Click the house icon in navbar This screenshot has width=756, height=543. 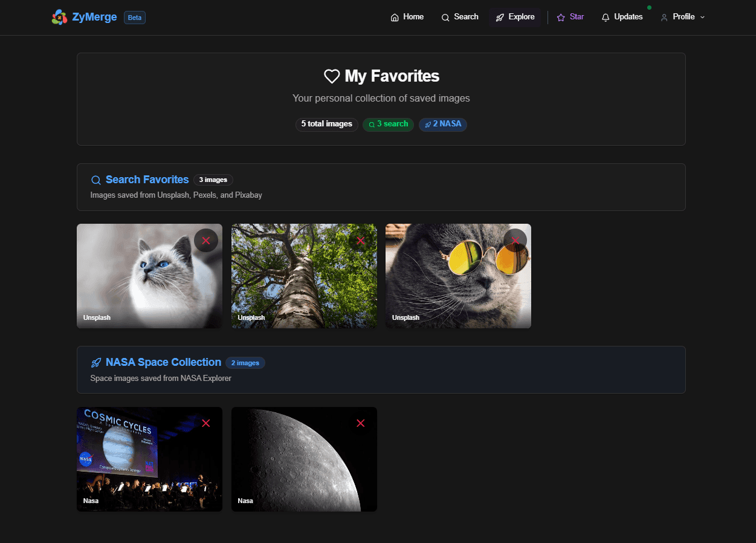click(395, 18)
